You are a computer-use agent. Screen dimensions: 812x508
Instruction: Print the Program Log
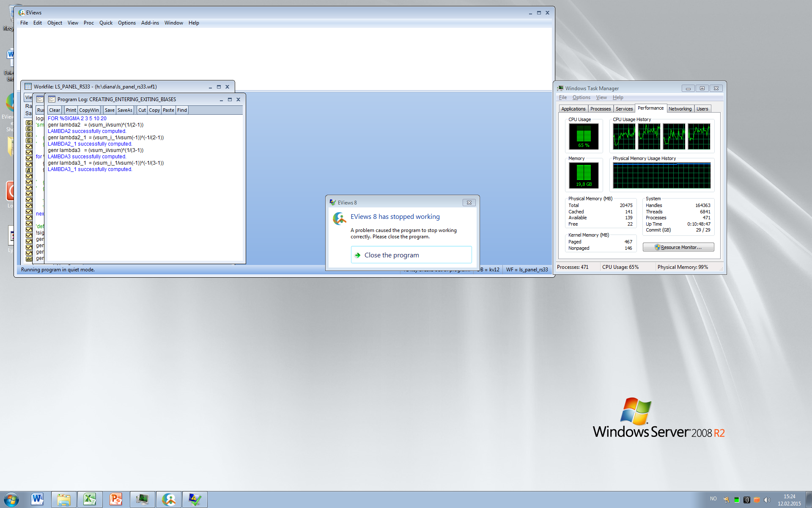[71, 110]
